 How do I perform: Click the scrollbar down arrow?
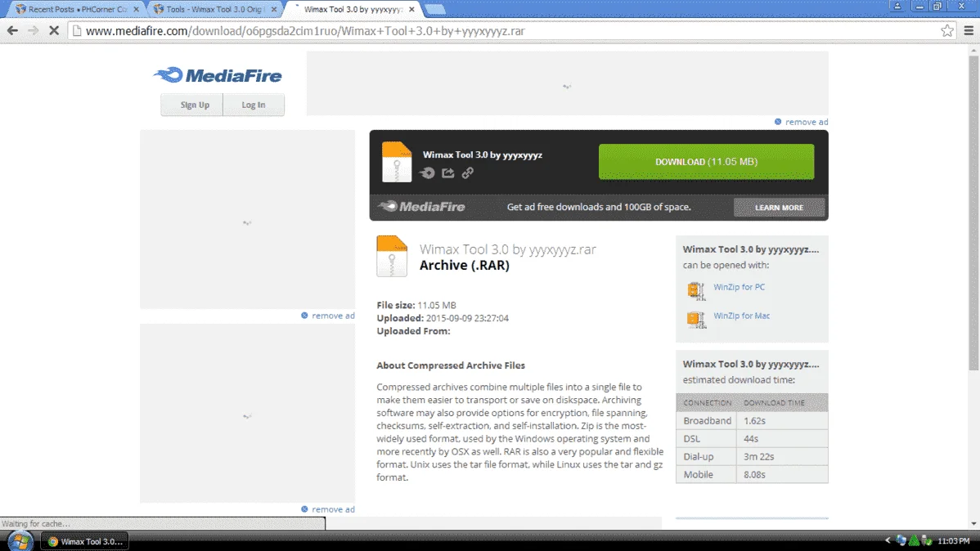[973, 523]
